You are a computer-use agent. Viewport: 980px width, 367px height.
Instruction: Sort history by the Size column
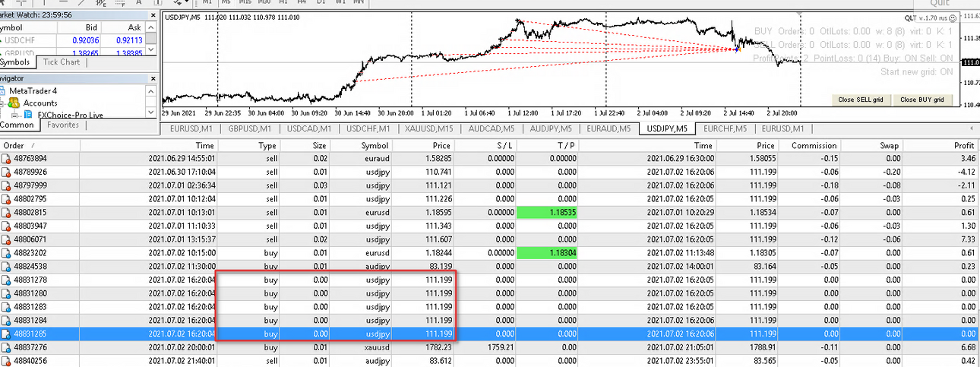pos(305,145)
